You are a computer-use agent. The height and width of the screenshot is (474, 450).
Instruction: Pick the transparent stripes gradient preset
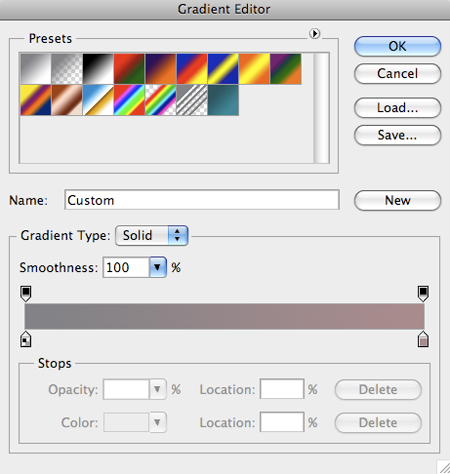(x=192, y=100)
